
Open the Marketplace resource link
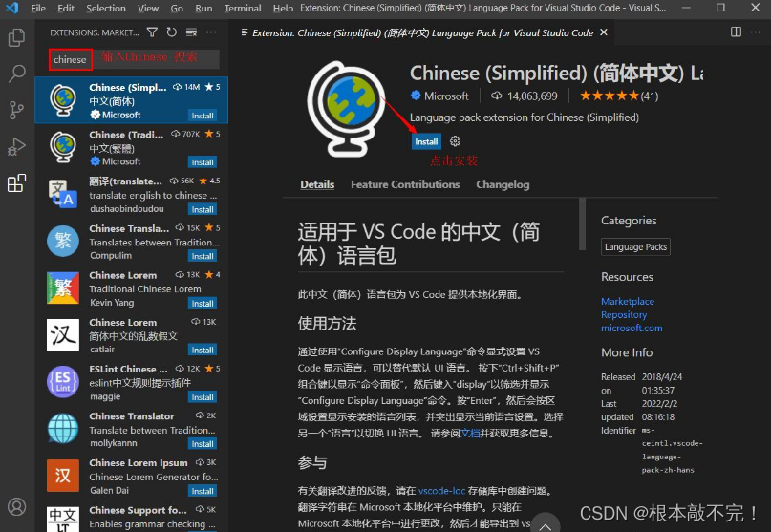(628, 302)
